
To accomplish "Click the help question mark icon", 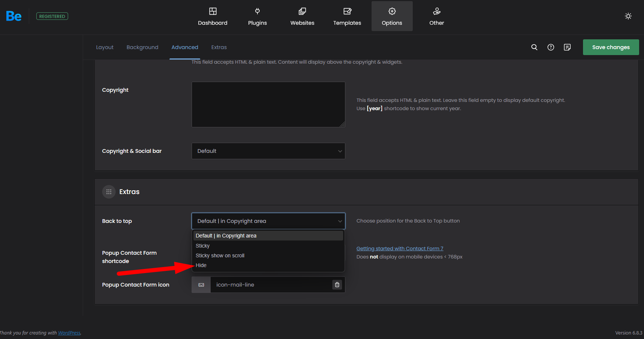I will 550,47.
